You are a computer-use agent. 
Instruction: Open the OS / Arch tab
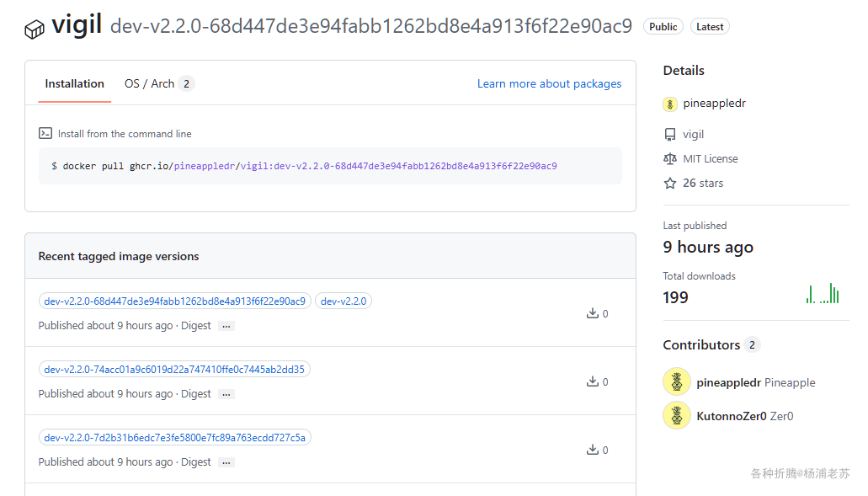[150, 83]
